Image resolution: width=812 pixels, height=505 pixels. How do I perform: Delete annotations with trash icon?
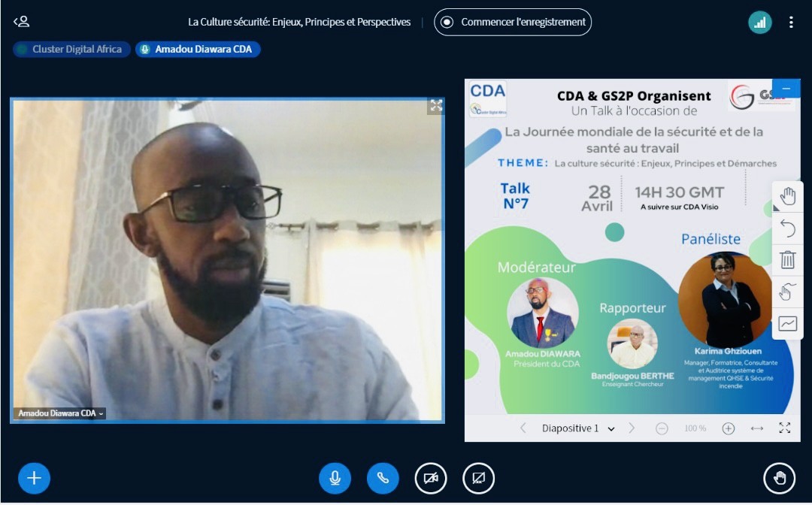[x=788, y=259]
